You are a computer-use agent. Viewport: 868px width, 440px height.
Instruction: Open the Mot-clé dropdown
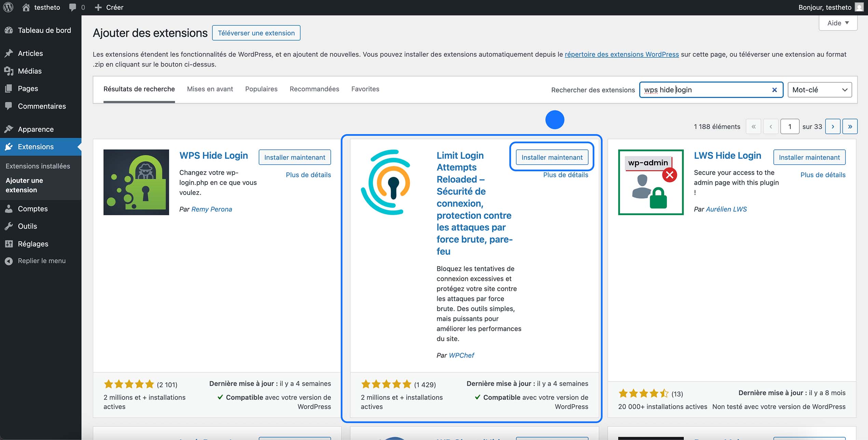coord(819,90)
